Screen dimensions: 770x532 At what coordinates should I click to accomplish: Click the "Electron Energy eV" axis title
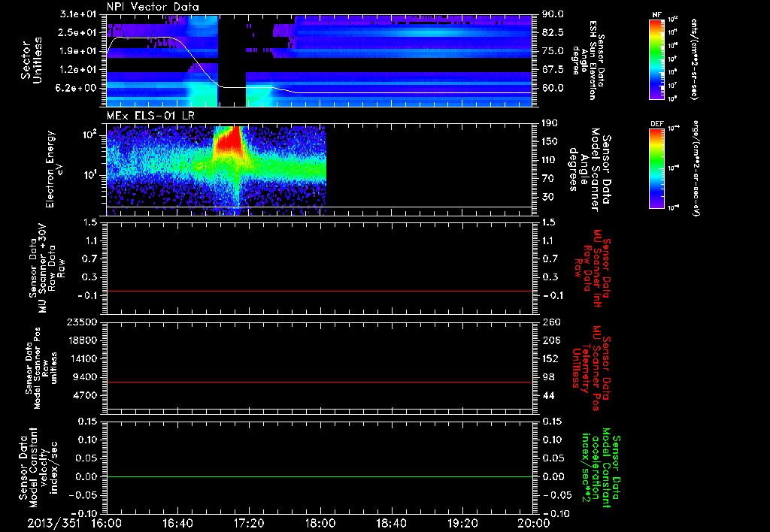pyautogui.click(x=54, y=169)
